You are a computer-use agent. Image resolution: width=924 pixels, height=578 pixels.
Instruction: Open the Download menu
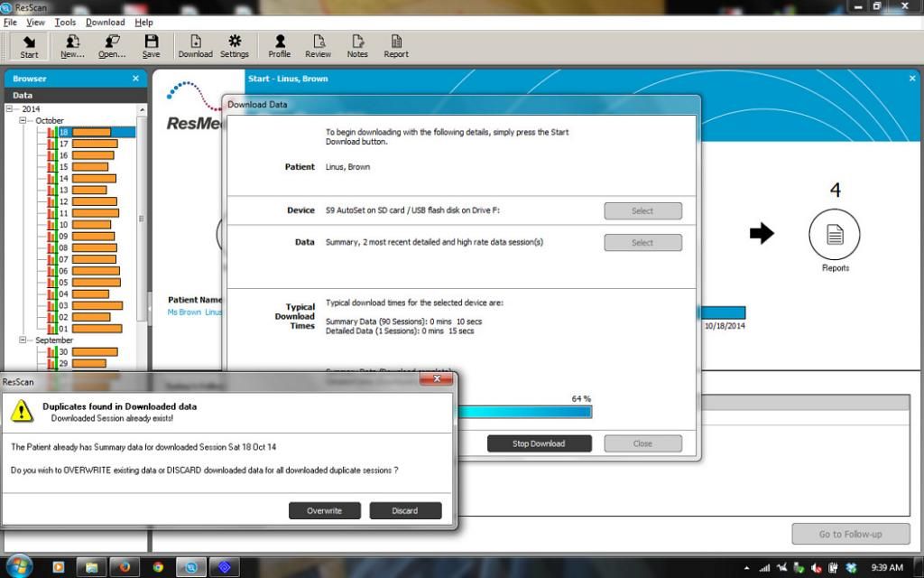click(x=106, y=23)
